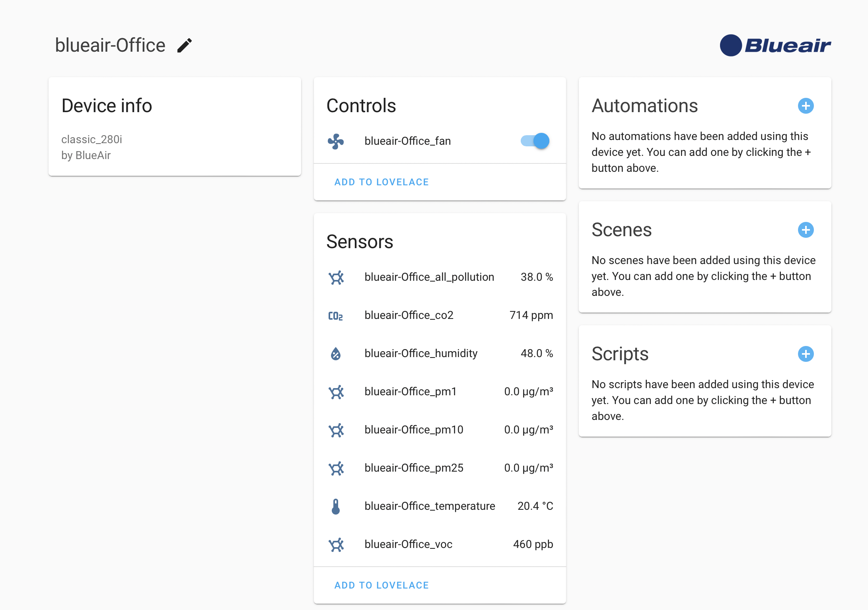Toggle the blueair-Office_fan switch off
Screen dimensions: 868x610
[535, 141]
